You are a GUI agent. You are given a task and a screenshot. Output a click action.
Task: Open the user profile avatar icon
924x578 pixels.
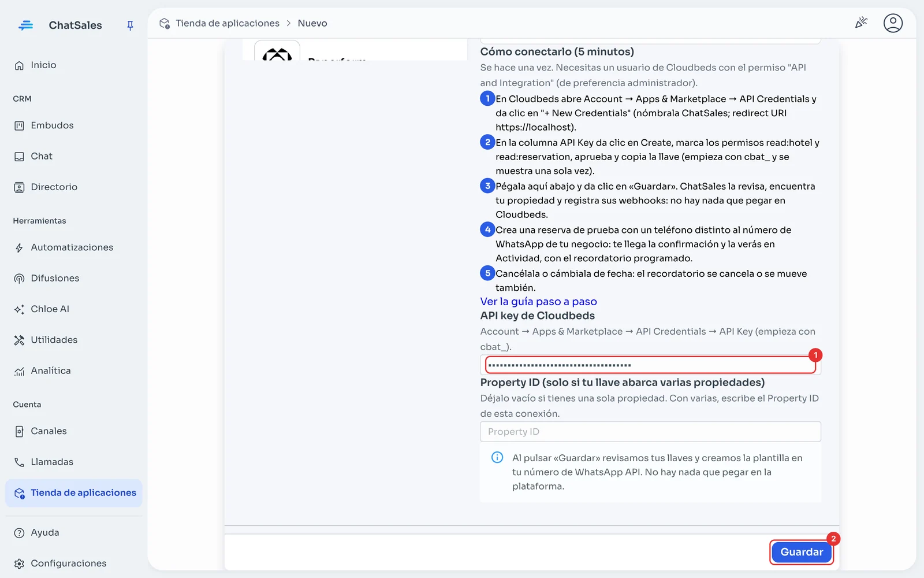[x=893, y=23]
